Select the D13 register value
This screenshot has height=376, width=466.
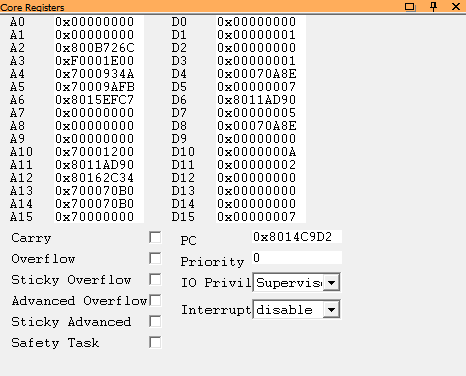pos(261,191)
